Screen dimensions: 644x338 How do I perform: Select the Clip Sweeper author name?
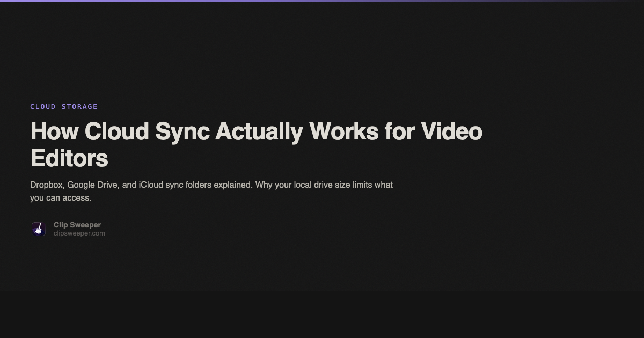point(77,225)
